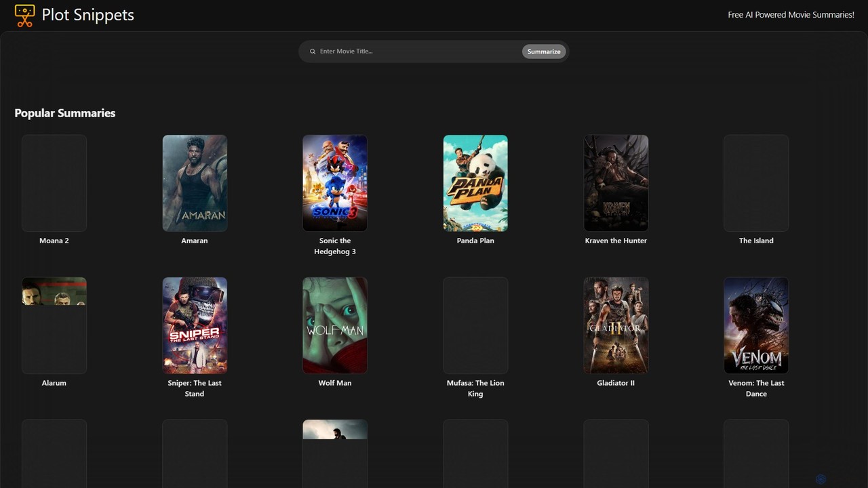Click the Sonic the Hedgehog 3 title
Screen dimensions: 868x488
click(335, 246)
